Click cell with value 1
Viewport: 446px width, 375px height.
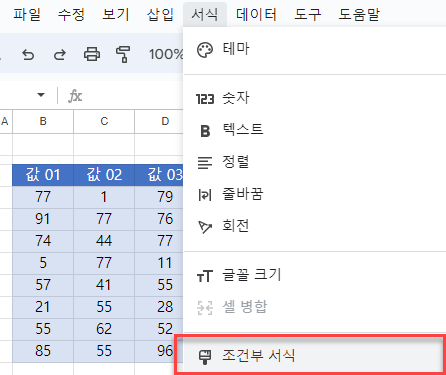[x=104, y=197]
